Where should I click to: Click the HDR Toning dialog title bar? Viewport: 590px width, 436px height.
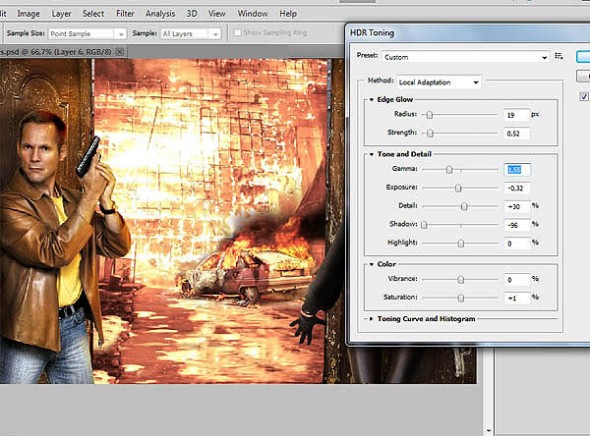[468, 33]
